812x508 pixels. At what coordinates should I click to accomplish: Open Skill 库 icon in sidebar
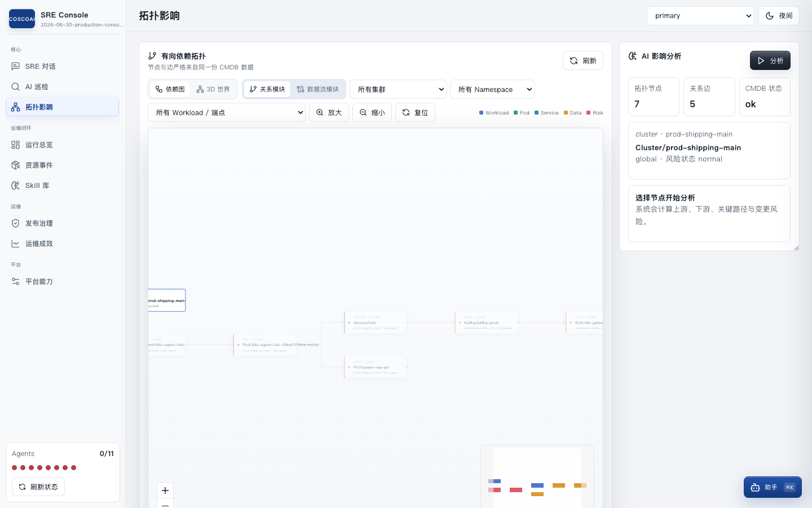click(16, 186)
